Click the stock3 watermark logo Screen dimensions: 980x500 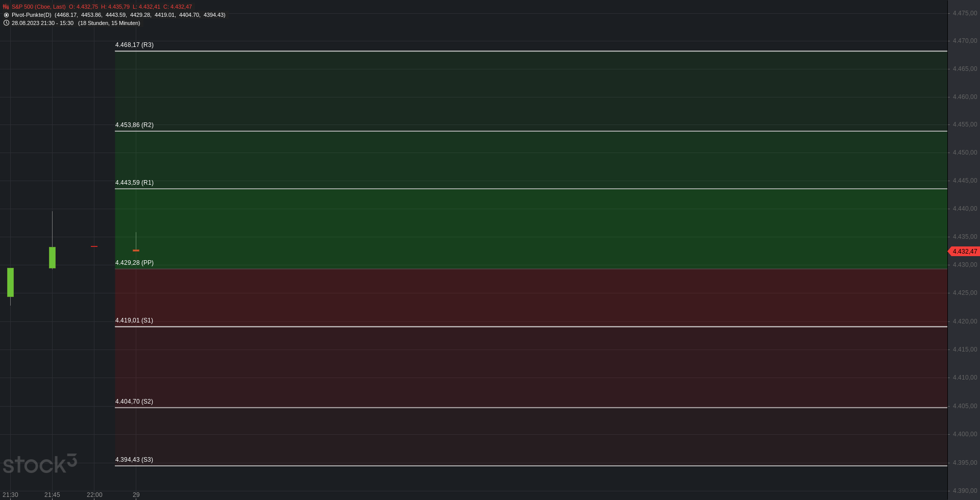click(x=40, y=464)
